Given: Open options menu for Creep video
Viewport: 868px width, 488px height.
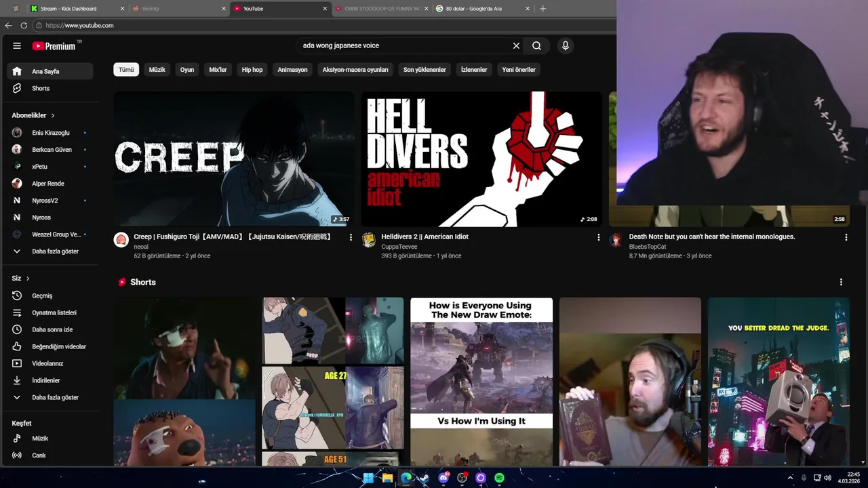Looking at the screenshot, I should (351, 237).
